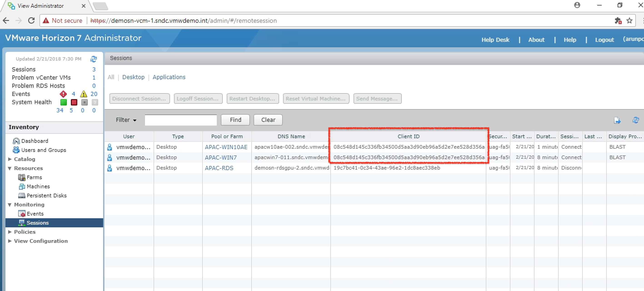The height and width of the screenshot is (291, 644).
Task: Expand the Catalog section
Action: pos(10,159)
